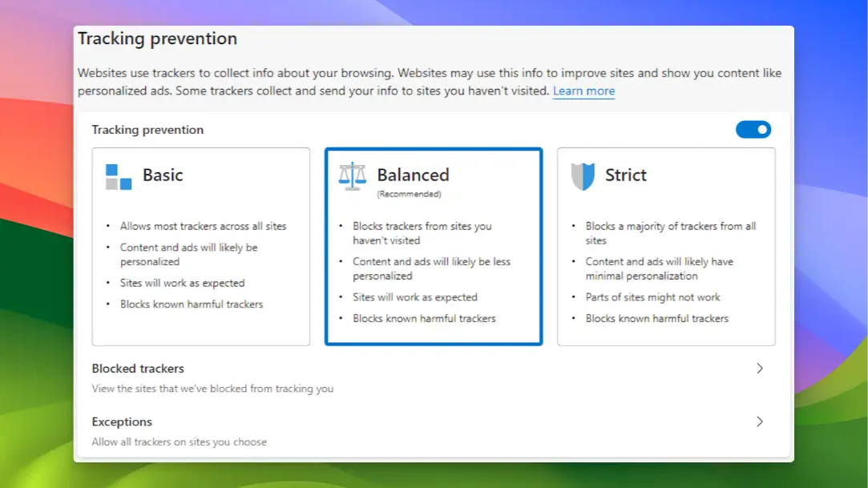
Task: Open the Learn more link
Action: tap(583, 91)
